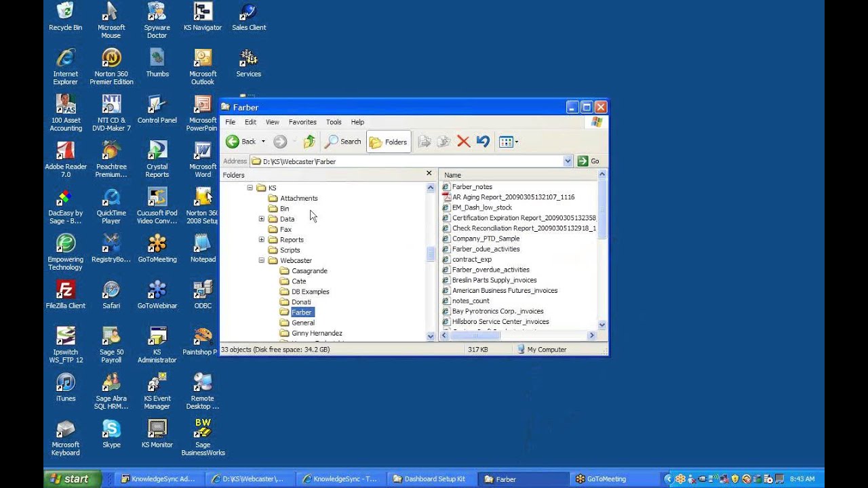Image resolution: width=868 pixels, height=488 pixels.
Task: Click the blue Undo arrow icon
Action: (483, 142)
